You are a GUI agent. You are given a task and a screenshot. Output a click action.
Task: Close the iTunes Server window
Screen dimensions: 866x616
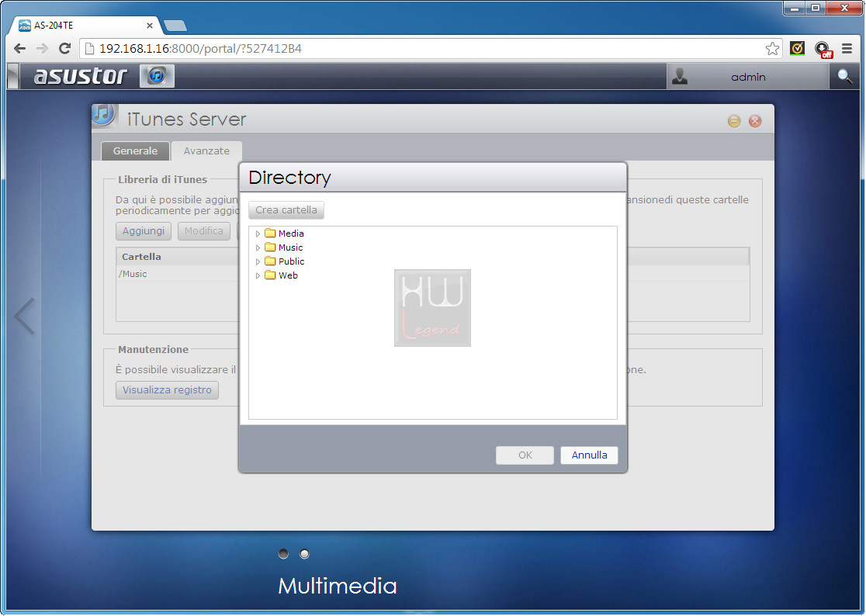pyautogui.click(x=755, y=121)
